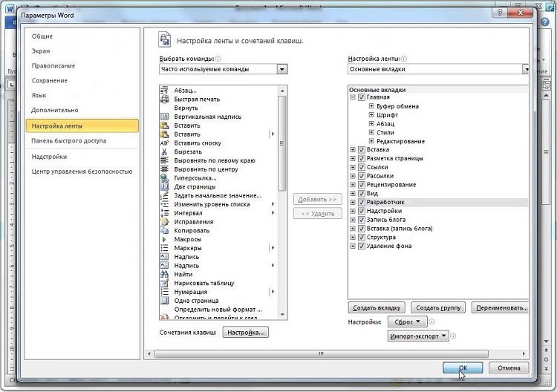Click the Гиперссылка command icon
557x392 pixels.
[165, 178]
